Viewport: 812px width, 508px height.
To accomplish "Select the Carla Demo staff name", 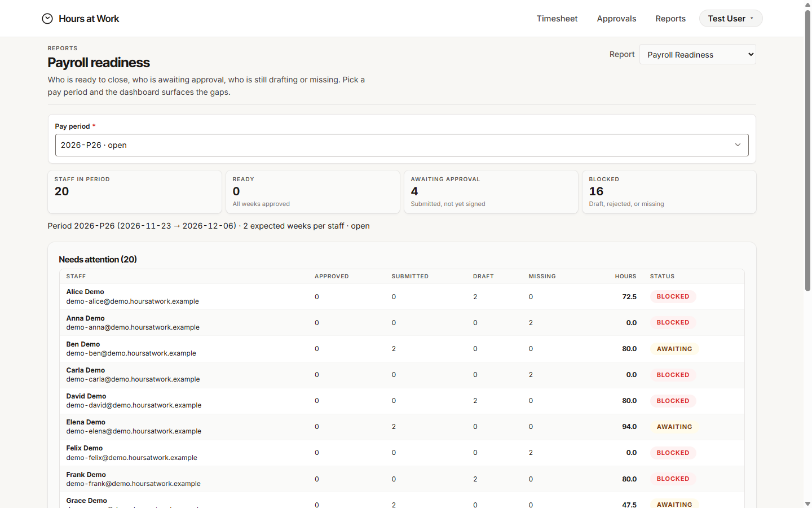I will pyautogui.click(x=85, y=370).
